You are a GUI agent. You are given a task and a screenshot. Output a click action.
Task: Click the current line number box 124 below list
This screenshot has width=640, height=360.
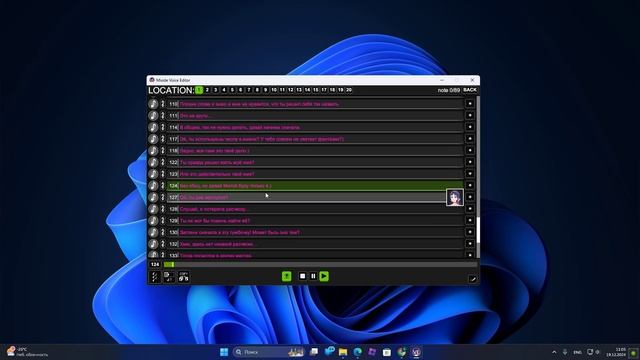155,264
